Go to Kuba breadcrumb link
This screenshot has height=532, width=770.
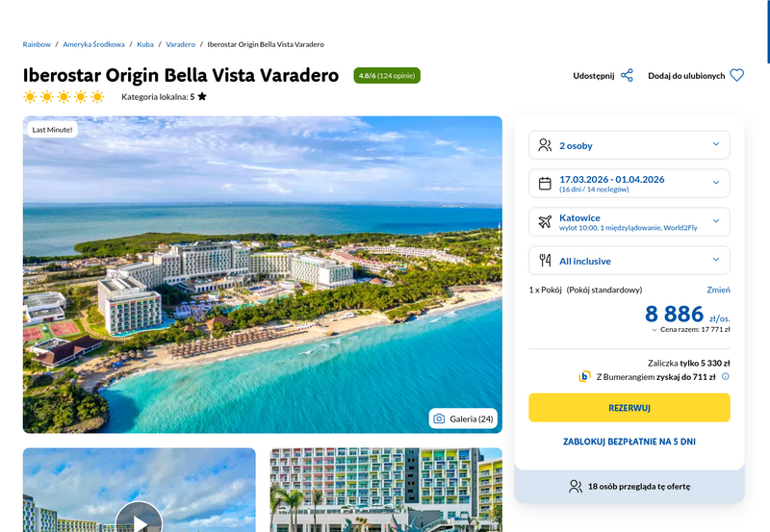pyautogui.click(x=145, y=44)
